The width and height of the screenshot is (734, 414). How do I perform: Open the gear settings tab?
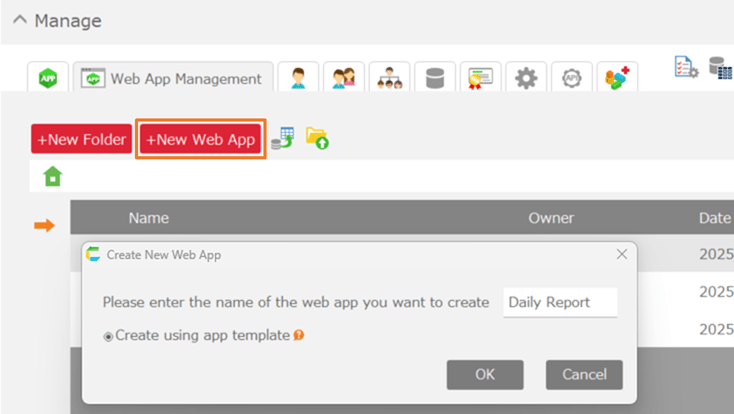pos(526,78)
